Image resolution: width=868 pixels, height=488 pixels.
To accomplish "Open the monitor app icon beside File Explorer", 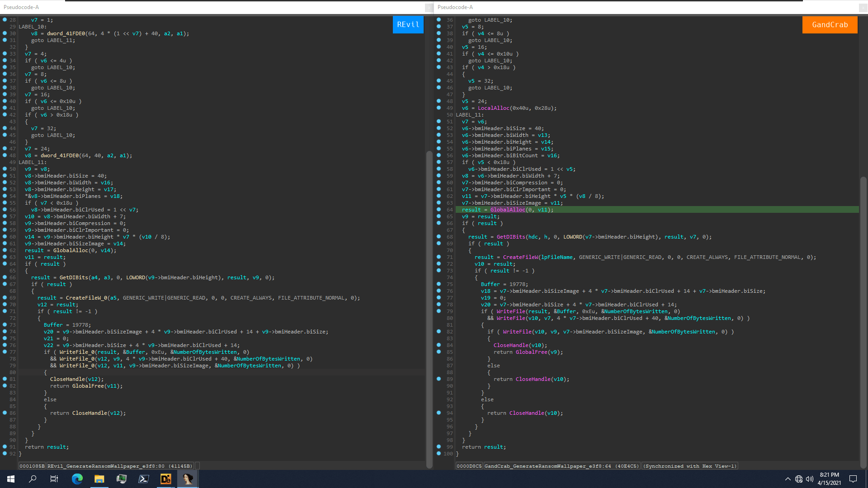I will coord(122,479).
